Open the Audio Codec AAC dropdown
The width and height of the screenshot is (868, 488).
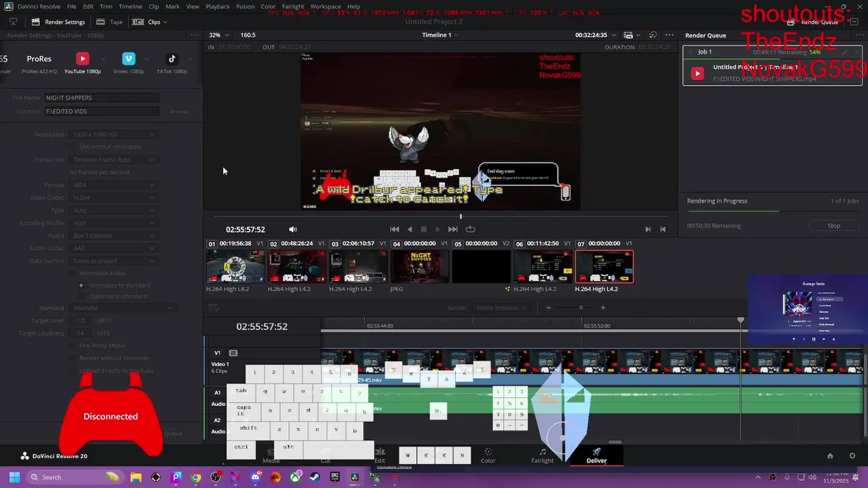(113, 248)
